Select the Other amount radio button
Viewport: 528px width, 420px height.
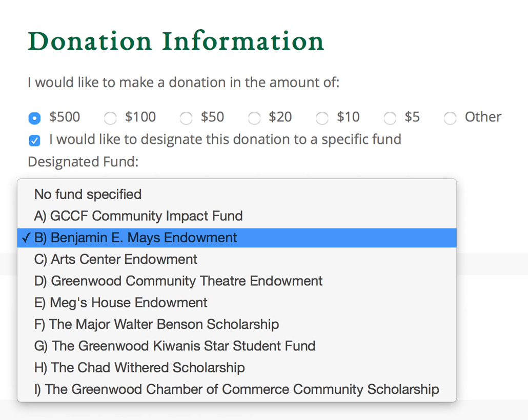450,118
